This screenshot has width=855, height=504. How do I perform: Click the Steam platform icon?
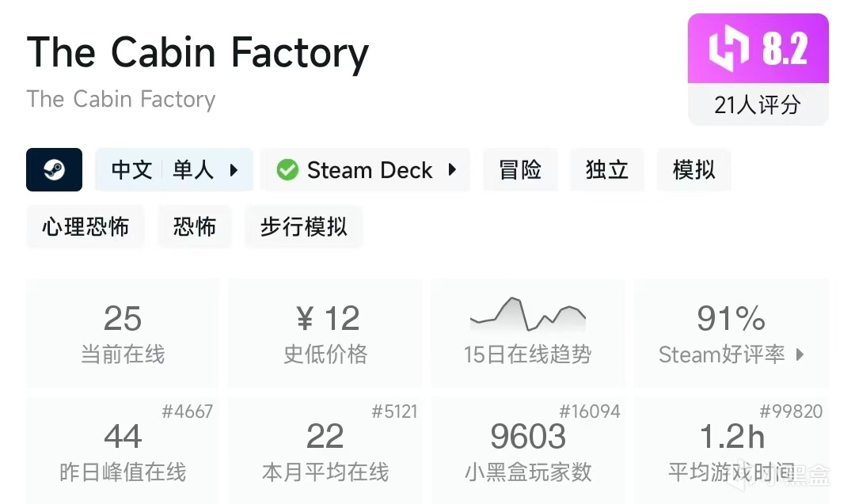coord(54,169)
